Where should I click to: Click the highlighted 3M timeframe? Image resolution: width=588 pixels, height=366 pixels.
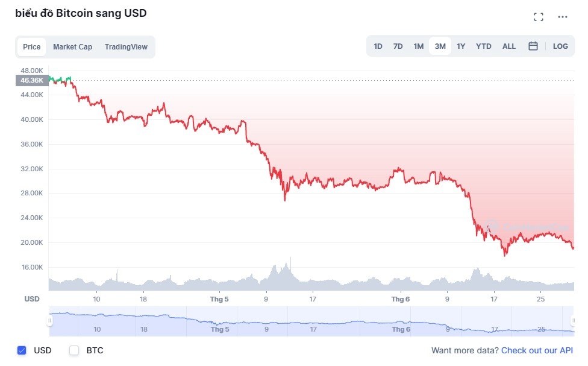[440, 46]
